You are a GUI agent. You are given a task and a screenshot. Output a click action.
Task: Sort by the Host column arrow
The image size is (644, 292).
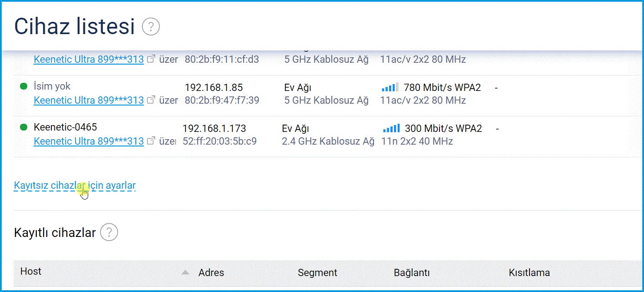(x=185, y=272)
